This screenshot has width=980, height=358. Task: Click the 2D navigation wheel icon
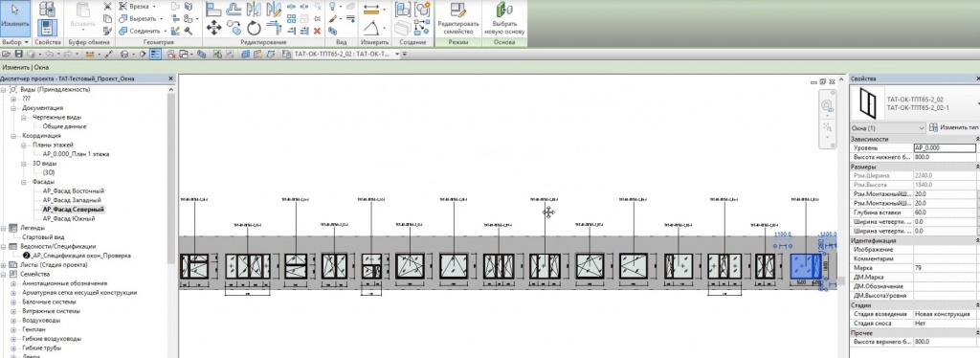tap(827, 105)
